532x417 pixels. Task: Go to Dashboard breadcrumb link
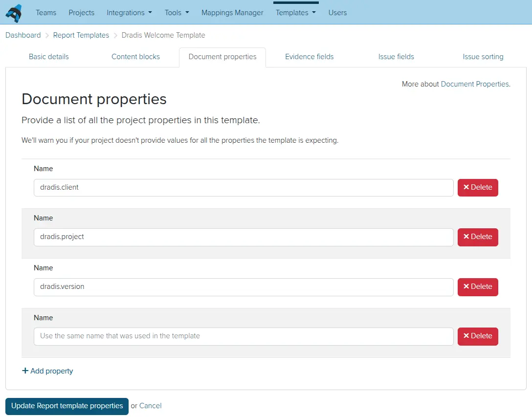[x=23, y=35]
